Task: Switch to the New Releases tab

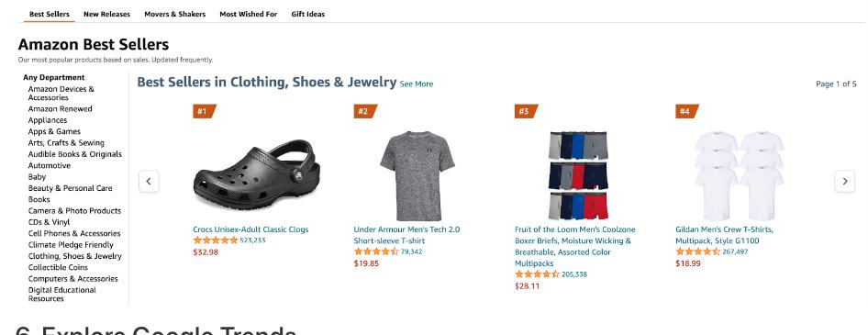Action: [106, 15]
